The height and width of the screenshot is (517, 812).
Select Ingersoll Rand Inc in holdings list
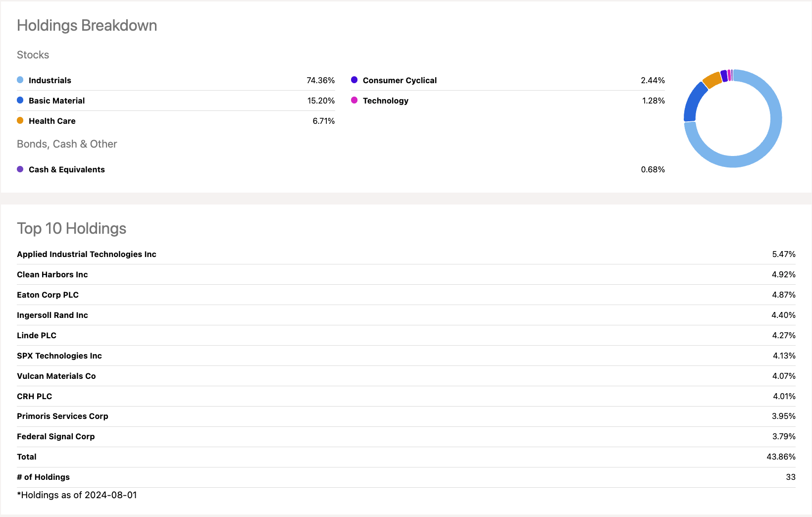(x=52, y=315)
